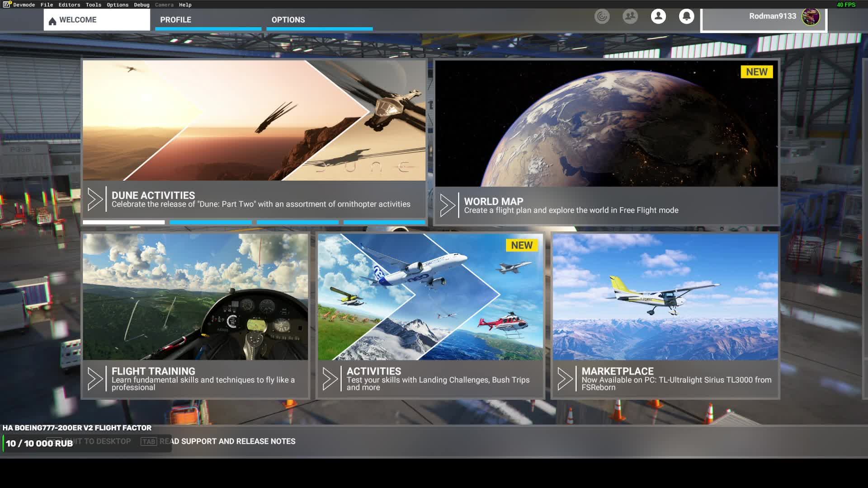Open the user profile icon
This screenshot has width=868, height=488.
coord(658,17)
